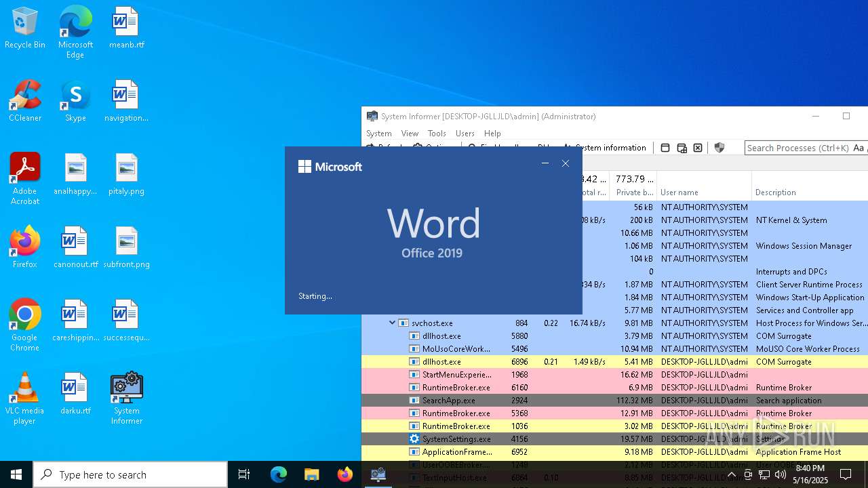The width and height of the screenshot is (868, 488).
Task: Select meanb.rtf file on desktop
Action: pos(126,28)
